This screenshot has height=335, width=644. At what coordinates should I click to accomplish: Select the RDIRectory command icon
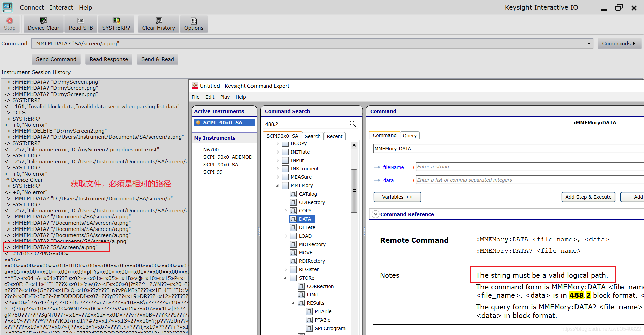pos(293,261)
